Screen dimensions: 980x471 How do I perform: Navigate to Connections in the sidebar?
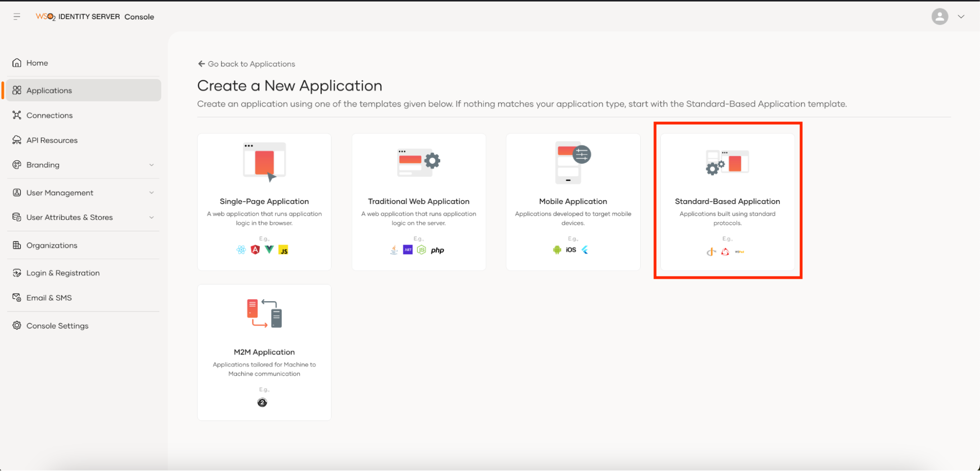click(x=49, y=115)
